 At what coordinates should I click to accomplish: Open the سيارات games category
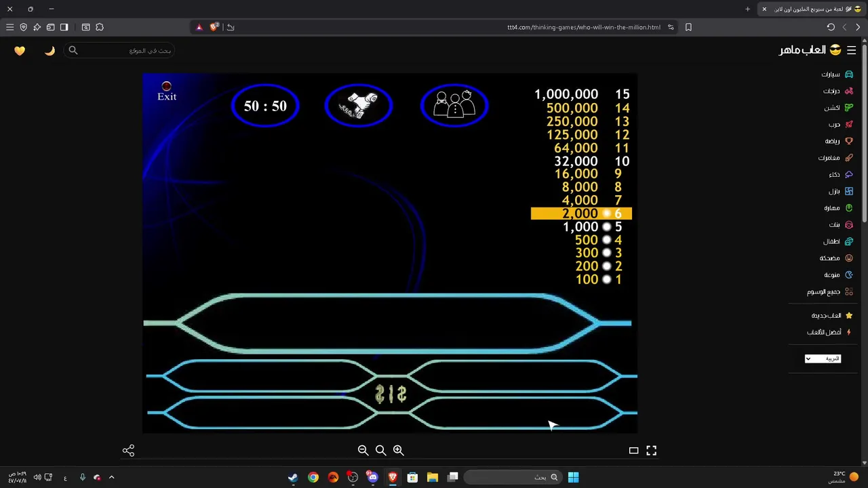pos(837,75)
